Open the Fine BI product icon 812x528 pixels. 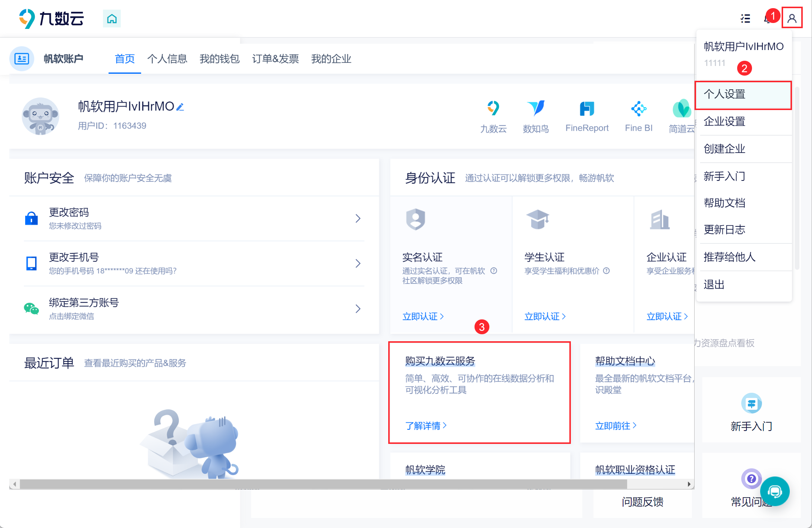tap(639, 109)
